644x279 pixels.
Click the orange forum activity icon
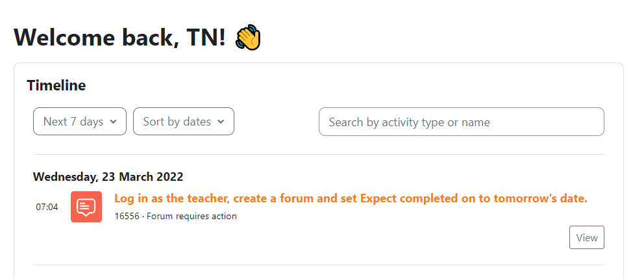click(86, 207)
